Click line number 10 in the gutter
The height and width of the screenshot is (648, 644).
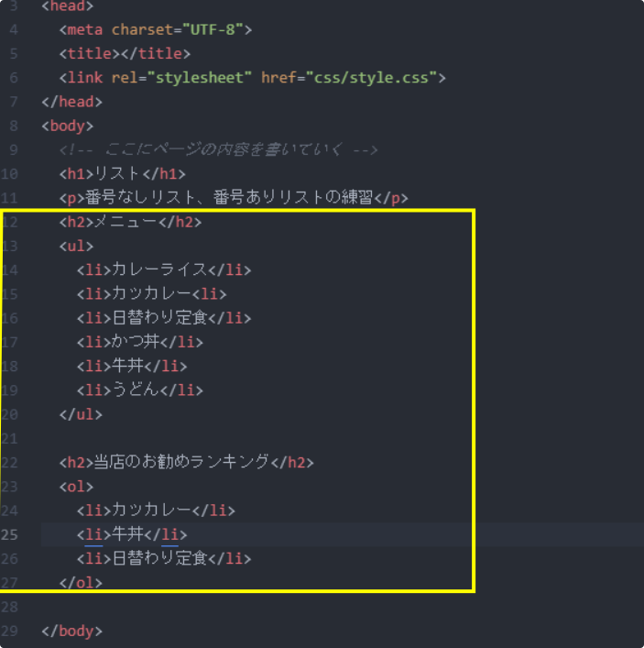click(x=9, y=173)
